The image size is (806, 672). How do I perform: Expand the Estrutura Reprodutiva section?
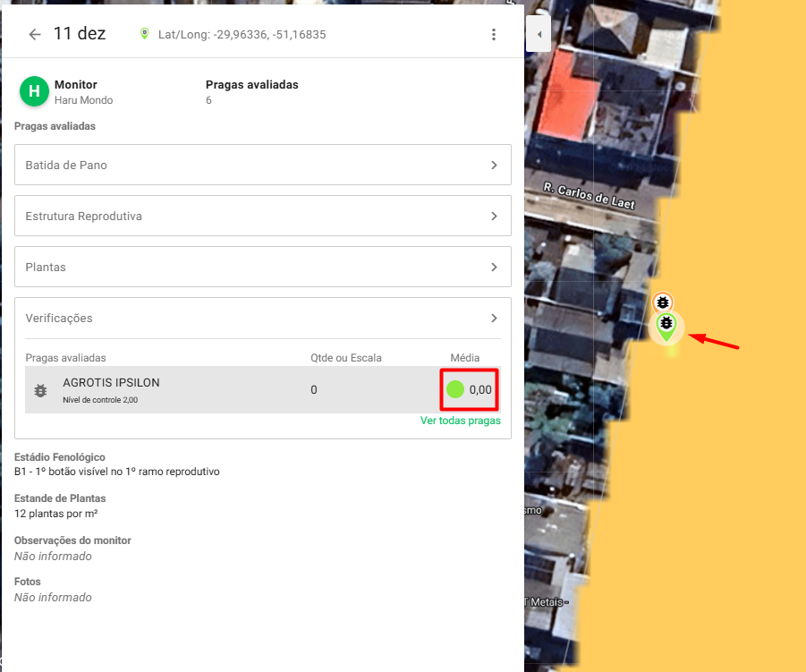point(262,217)
